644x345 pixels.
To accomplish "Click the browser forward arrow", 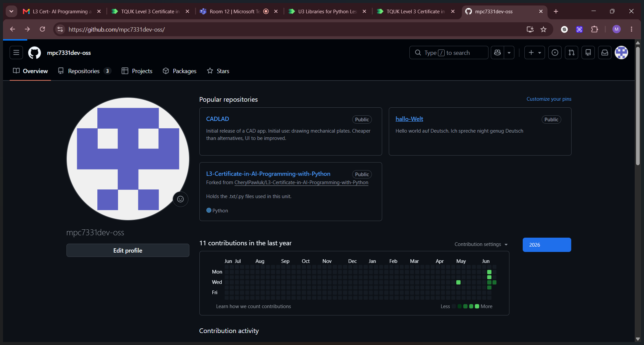I will click(x=27, y=29).
